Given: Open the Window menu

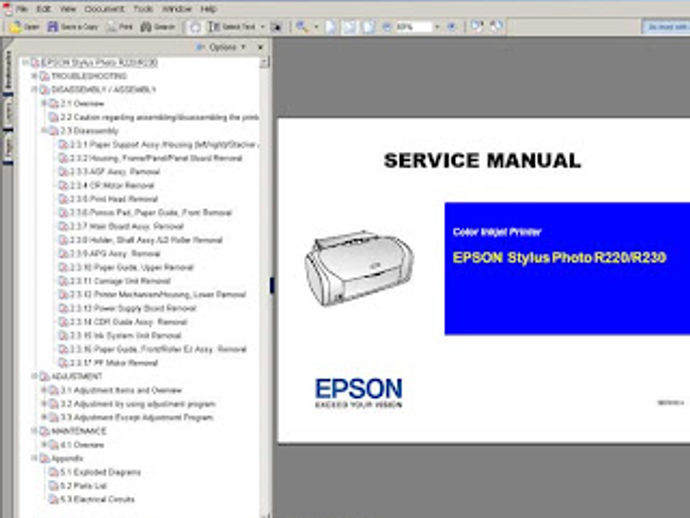Looking at the screenshot, I should 177,9.
